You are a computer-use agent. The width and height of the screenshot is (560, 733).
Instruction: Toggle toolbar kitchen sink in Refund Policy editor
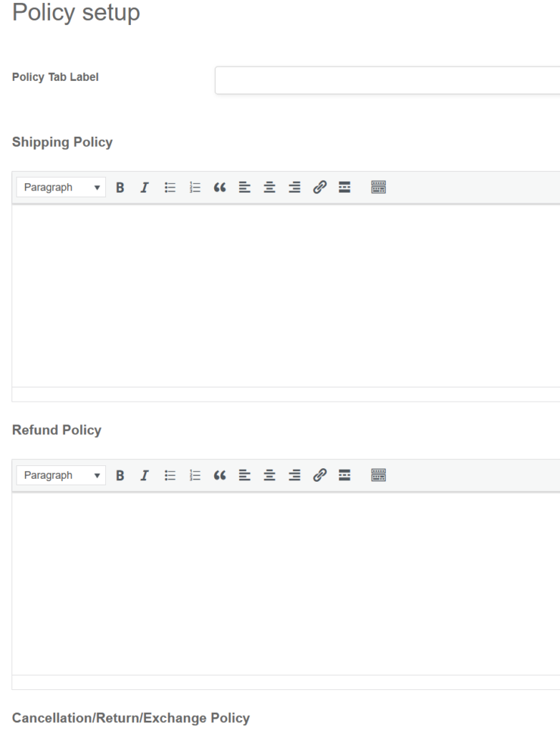tap(378, 475)
